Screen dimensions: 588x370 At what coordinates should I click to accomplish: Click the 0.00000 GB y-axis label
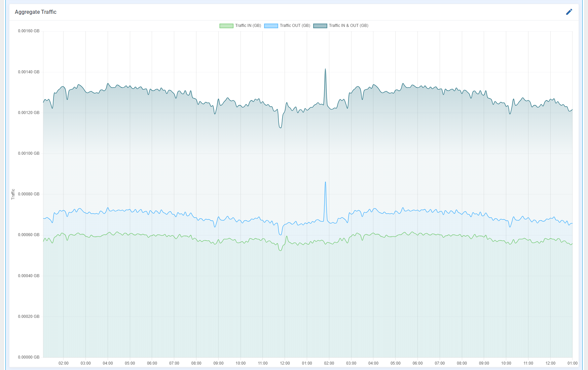click(x=29, y=357)
